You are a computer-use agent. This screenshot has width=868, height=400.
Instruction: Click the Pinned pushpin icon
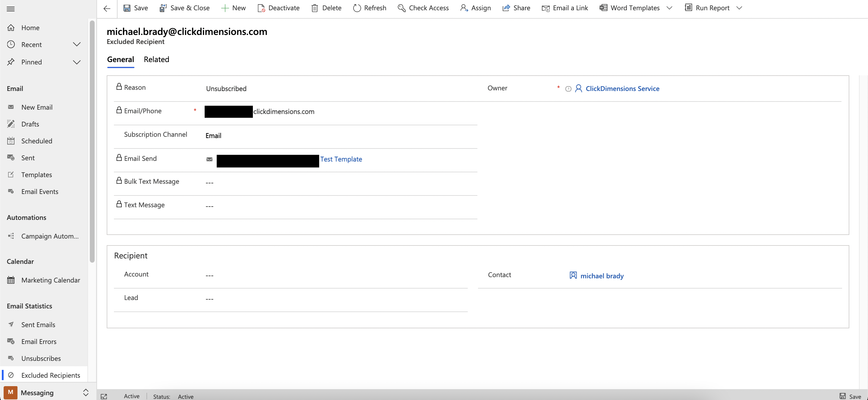click(x=11, y=62)
